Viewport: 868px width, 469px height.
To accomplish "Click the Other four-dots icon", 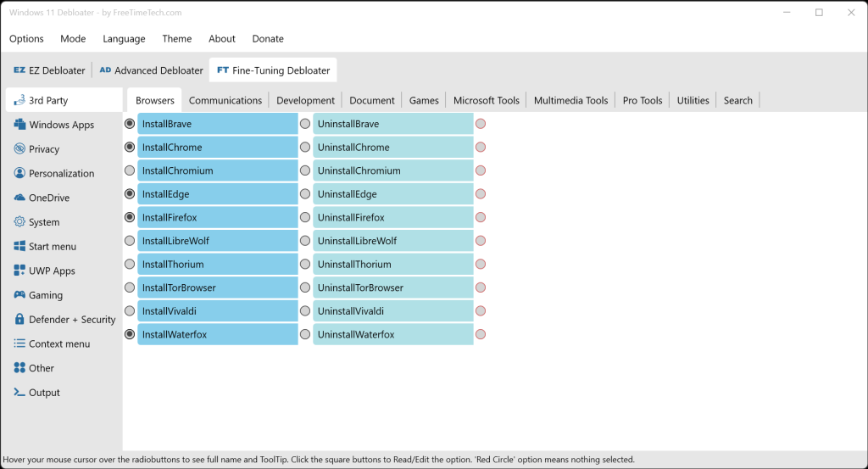I will coord(19,368).
